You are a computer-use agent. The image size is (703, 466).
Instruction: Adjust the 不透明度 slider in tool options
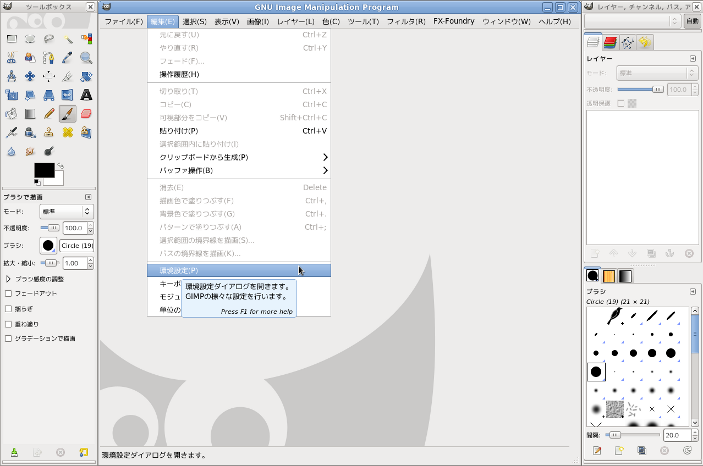50,228
